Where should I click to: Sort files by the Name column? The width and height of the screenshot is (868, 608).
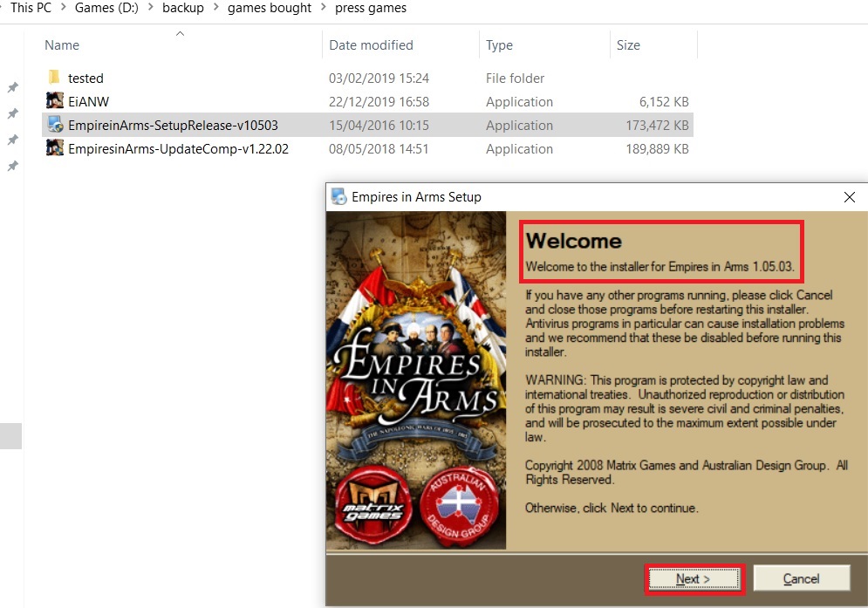(x=62, y=45)
